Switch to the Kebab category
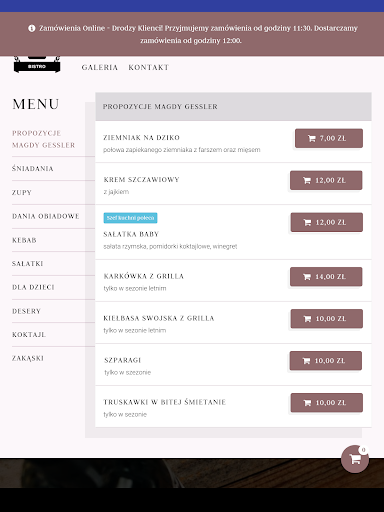The image size is (384, 512). point(24,240)
